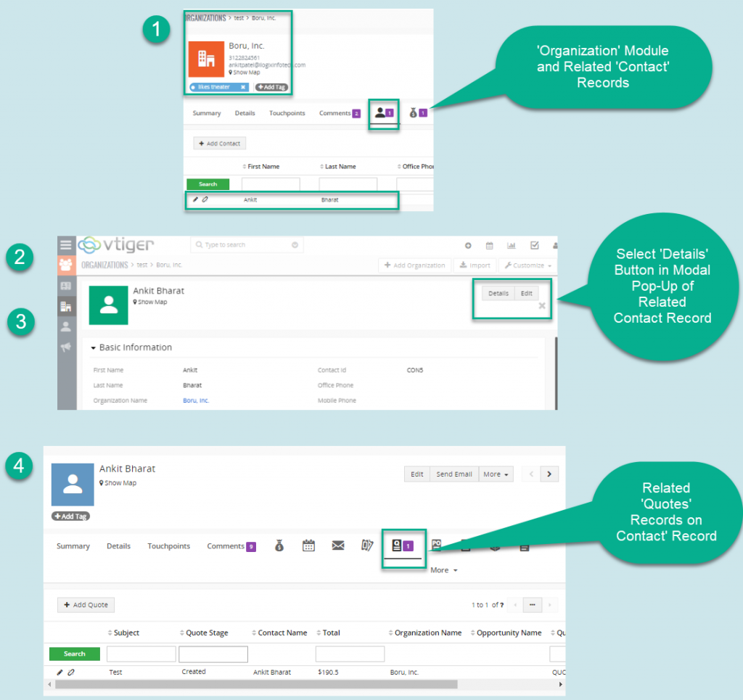Switch to Comments tab showing 9 badge
Viewport: 743px width, 700px height.
230,546
